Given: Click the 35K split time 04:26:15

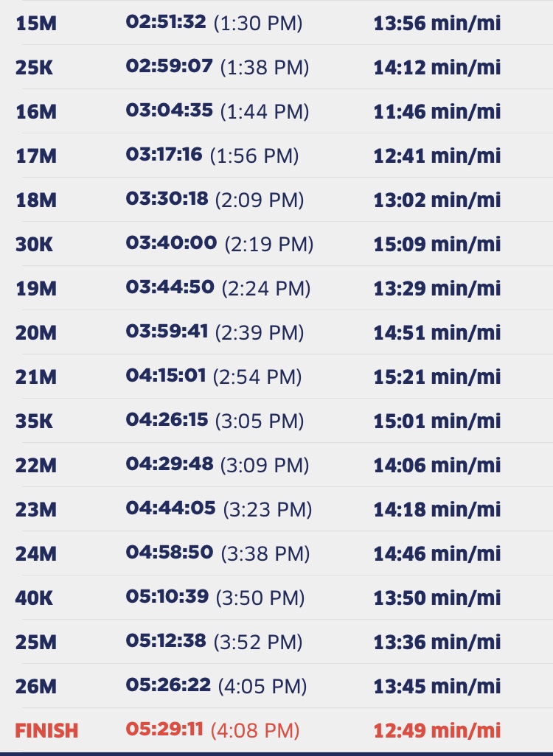Looking at the screenshot, I should click(167, 420).
